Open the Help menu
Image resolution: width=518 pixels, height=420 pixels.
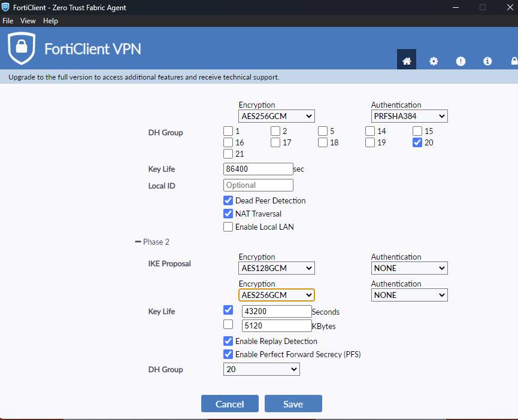pos(50,21)
